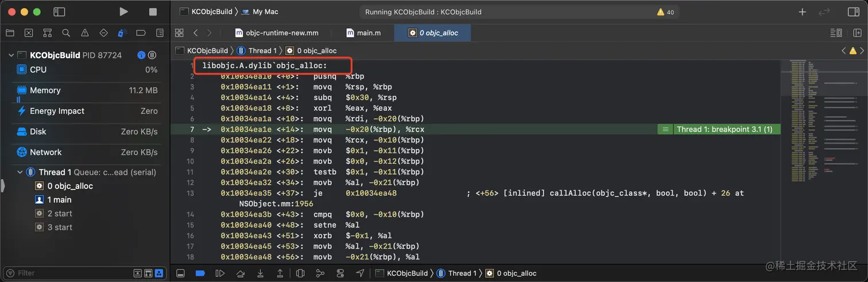Click the Step Over button
The height and width of the screenshot is (282, 868).
pyautogui.click(x=241, y=273)
